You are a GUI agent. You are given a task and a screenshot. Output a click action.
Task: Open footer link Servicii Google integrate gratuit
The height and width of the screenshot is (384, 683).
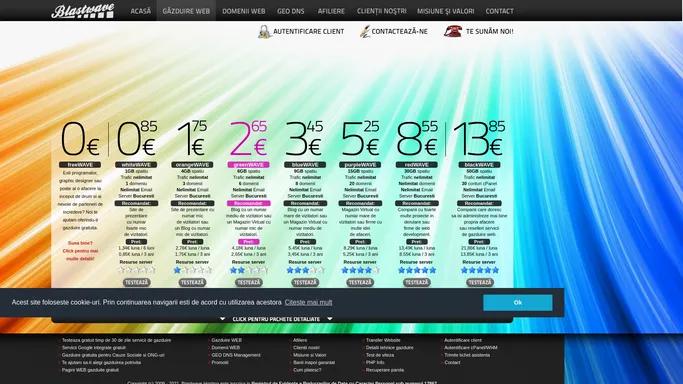click(94, 347)
